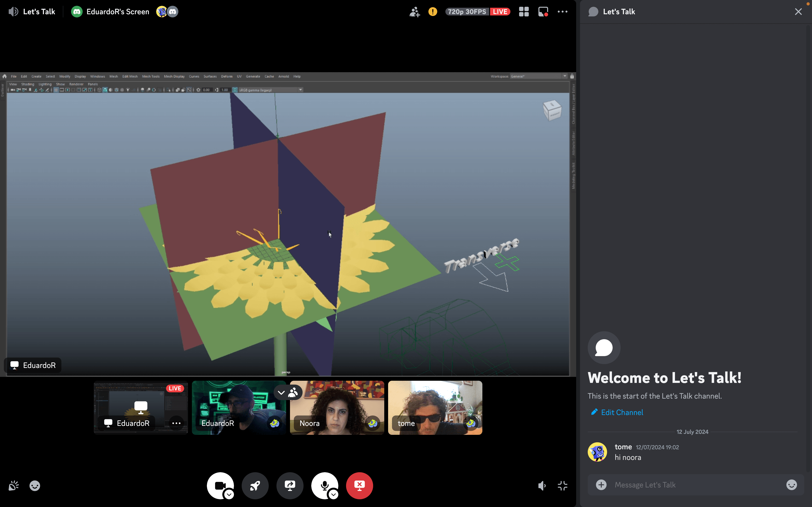Collapse the participants strip with the chevron
This screenshot has width=812, height=507.
[281, 392]
